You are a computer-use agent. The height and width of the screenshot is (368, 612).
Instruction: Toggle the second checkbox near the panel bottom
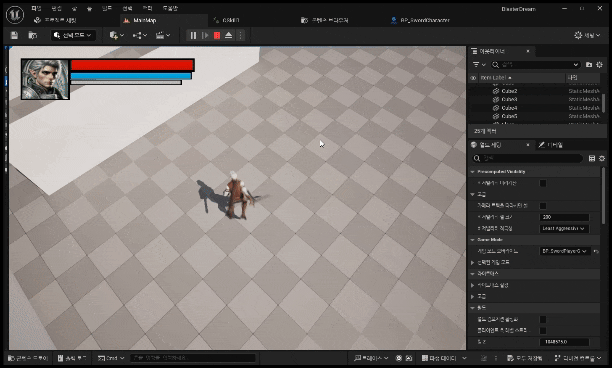543,331
